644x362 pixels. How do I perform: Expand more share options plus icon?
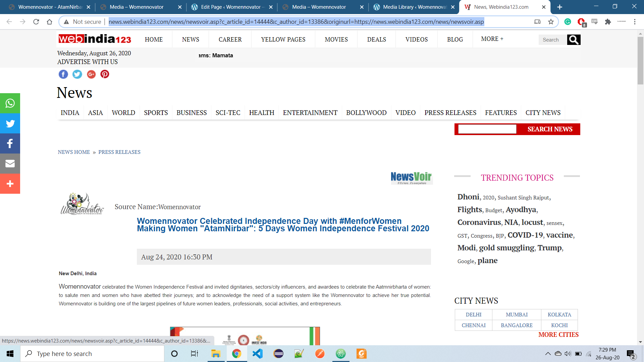pyautogui.click(x=10, y=184)
